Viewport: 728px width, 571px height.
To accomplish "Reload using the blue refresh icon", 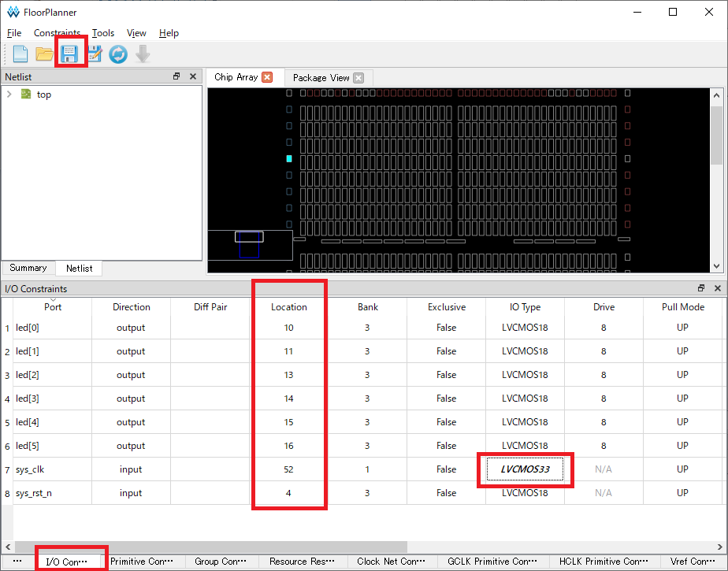I will tap(118, 54).
